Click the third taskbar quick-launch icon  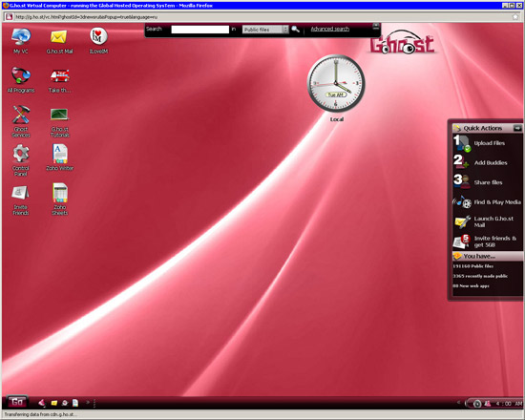65,403
